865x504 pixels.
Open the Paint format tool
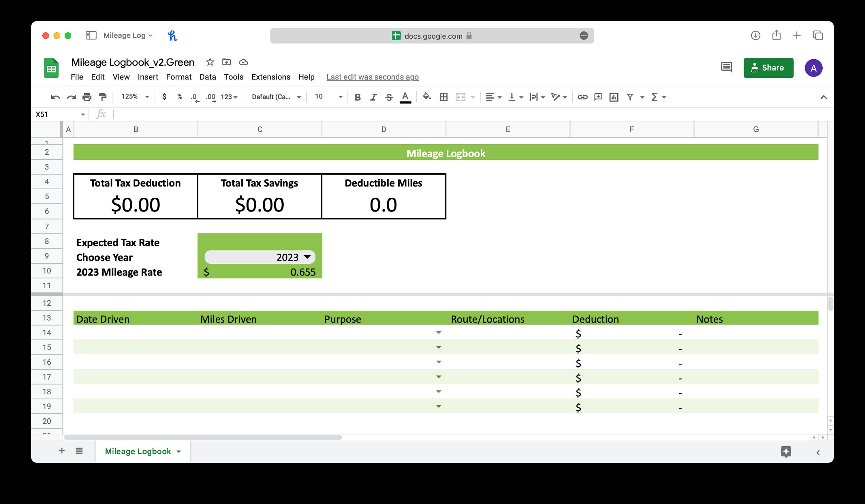tap(103, 97)
